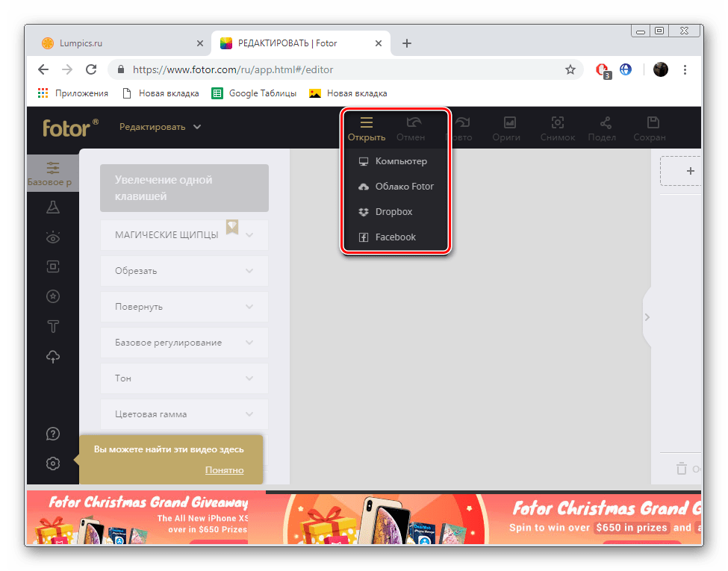Open the Beauty eye tool in sidebar
This screenshot has width=728, height=571.
click(53, 237)
